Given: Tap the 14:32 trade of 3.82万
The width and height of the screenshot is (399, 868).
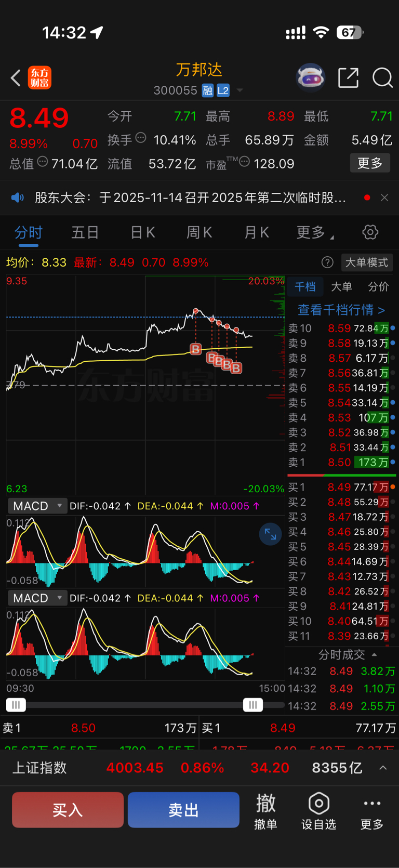Looking at the screenshot, I should point(341,671).
